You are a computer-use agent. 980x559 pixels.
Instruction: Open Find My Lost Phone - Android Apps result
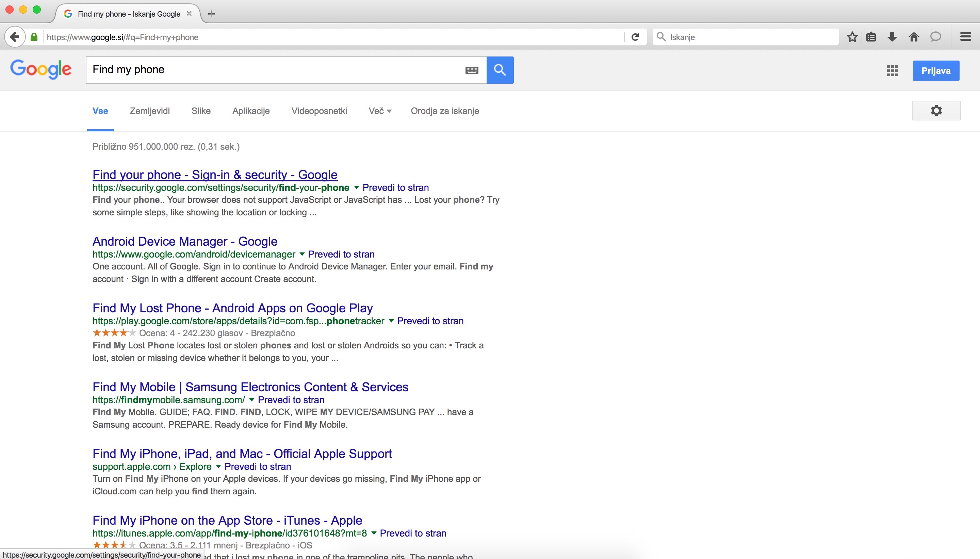tap(233, 308)
